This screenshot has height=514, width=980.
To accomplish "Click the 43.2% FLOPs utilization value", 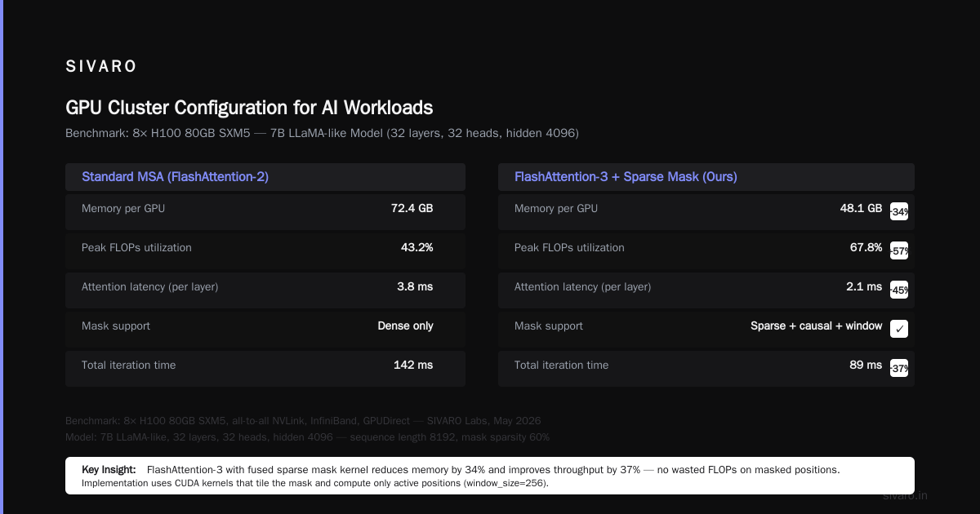I will pyautogui.click(x=417, y=247).
